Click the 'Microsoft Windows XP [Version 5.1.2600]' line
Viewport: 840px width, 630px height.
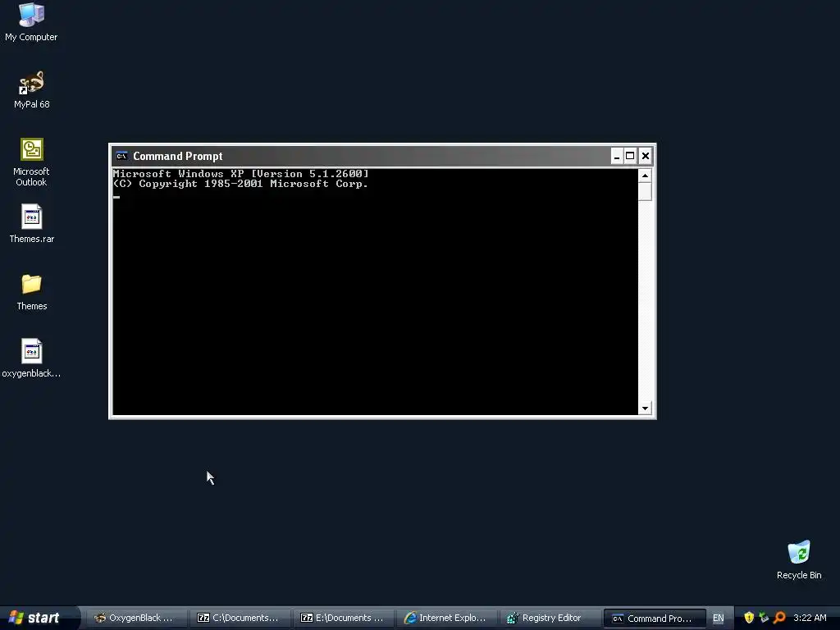point(240,174)
